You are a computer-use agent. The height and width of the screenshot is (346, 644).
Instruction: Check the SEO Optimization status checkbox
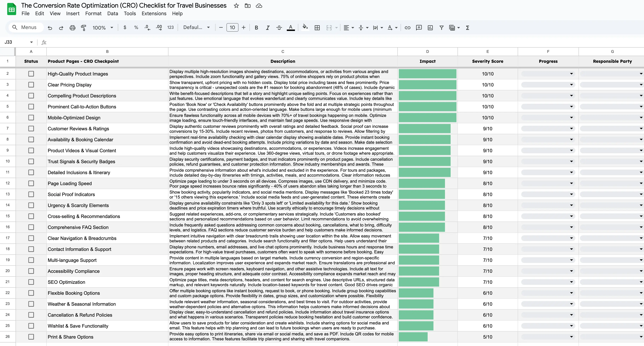31,282
